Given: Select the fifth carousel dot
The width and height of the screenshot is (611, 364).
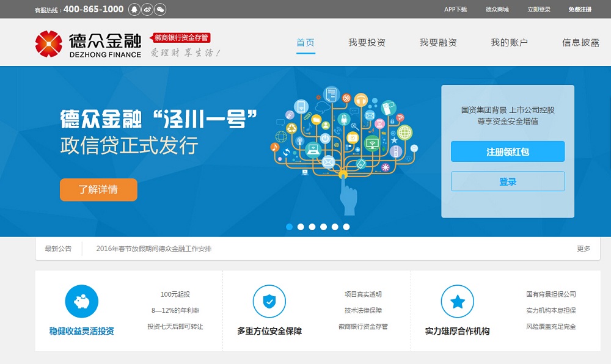Looking at the screenshot, I should click(335, 227).
